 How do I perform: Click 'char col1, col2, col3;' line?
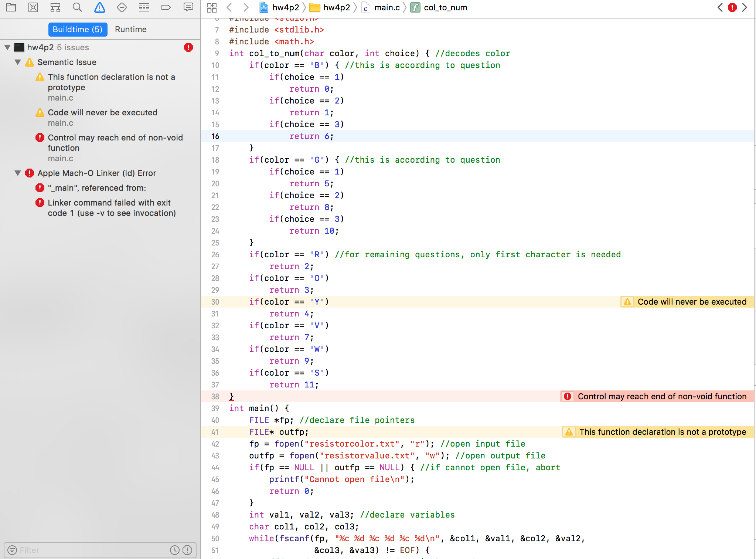(304, 526)
